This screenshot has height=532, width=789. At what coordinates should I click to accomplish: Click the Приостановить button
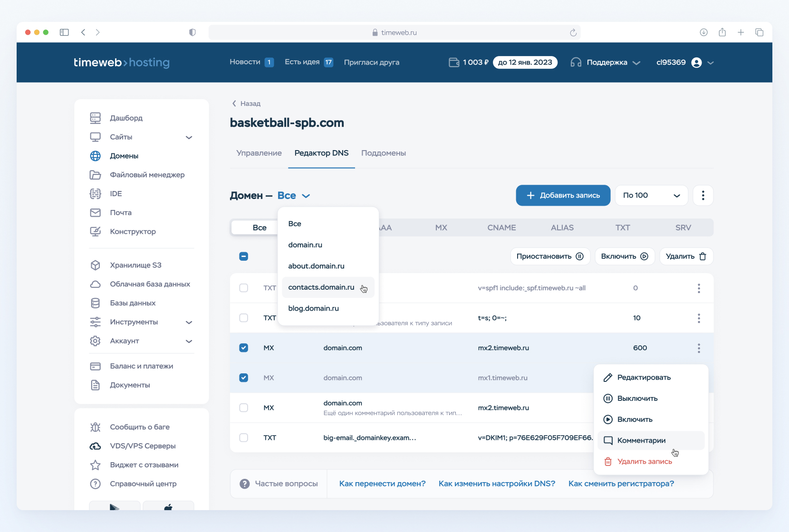(550, 256)
